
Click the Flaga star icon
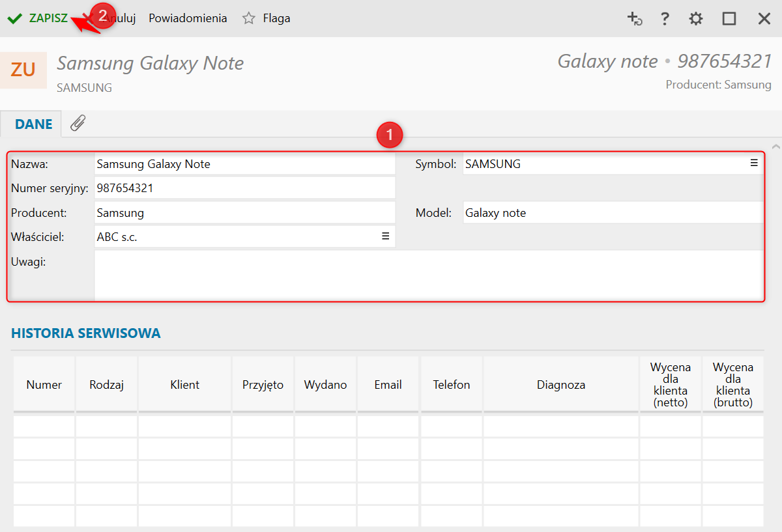(248, 18)
